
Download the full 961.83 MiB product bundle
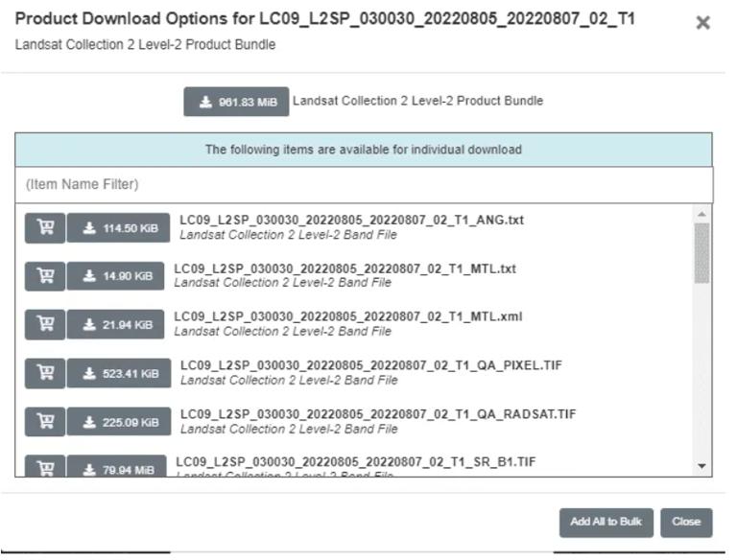(x=236, y=102)
